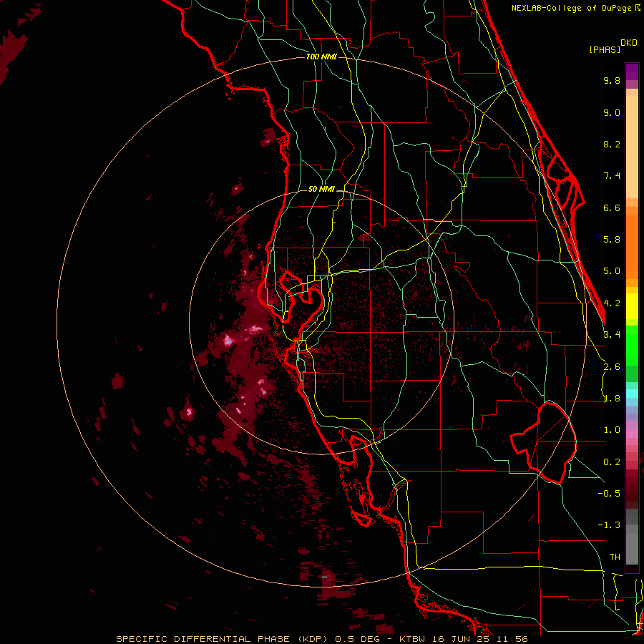Viewport: 644px width, 644px height.
Task: Pick the bright green segment of color bar
Action: [632, 347]
